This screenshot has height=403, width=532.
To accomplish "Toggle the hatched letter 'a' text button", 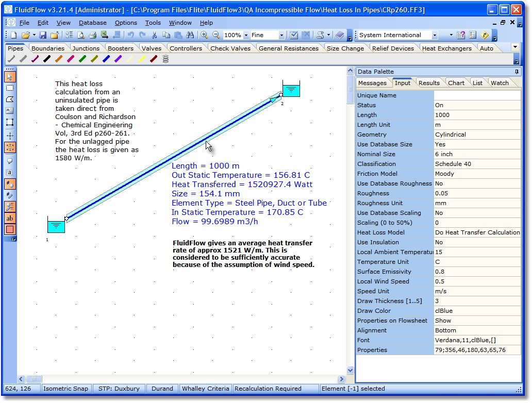I will 10,173.
